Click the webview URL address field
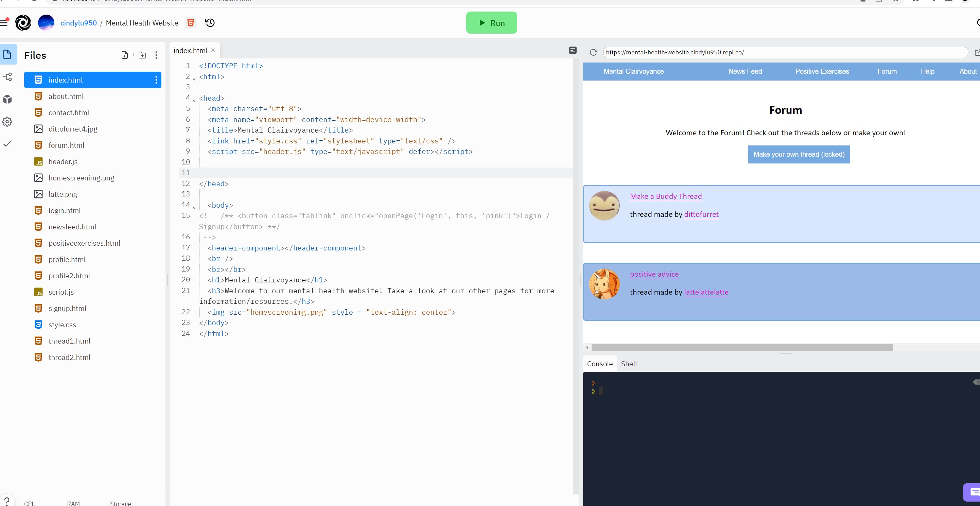980x506 pixels. (x=785, y=52)
